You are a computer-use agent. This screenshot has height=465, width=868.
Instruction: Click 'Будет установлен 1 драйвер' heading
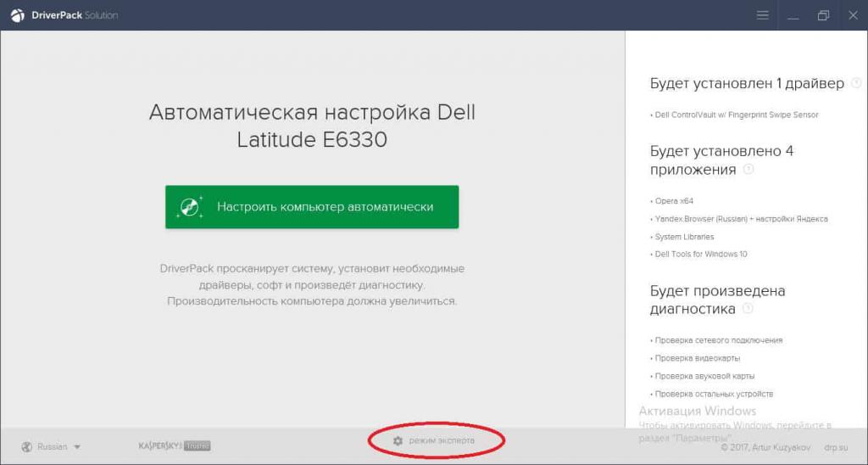(x=747, y=83)
